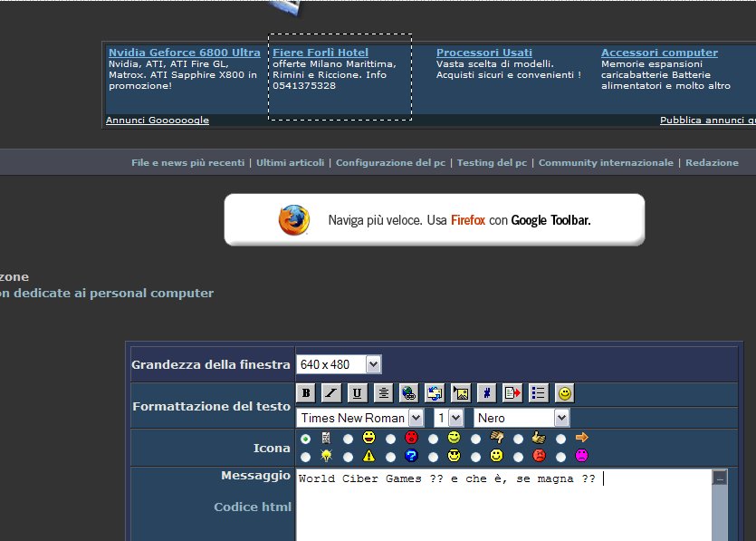Screen dimensions: 756x541
Task: Select radio for the plain yellow smiley
Action: click(475, 457)
